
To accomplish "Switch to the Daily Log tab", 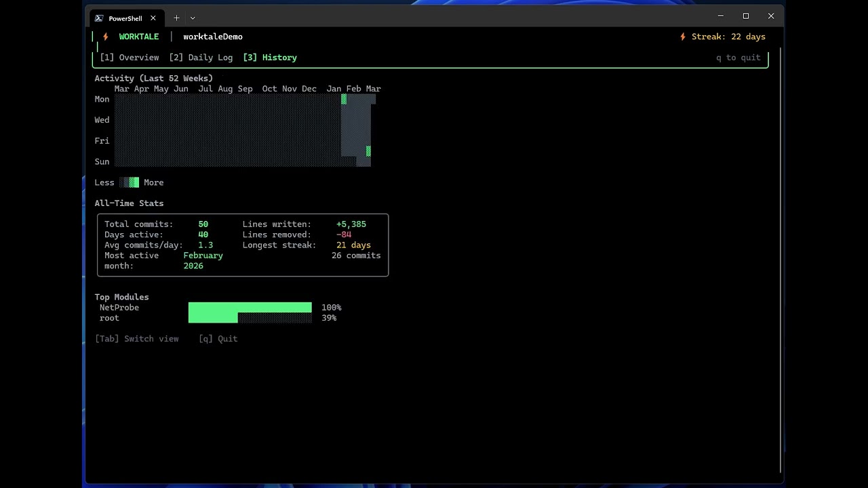I will pos(201,58).
